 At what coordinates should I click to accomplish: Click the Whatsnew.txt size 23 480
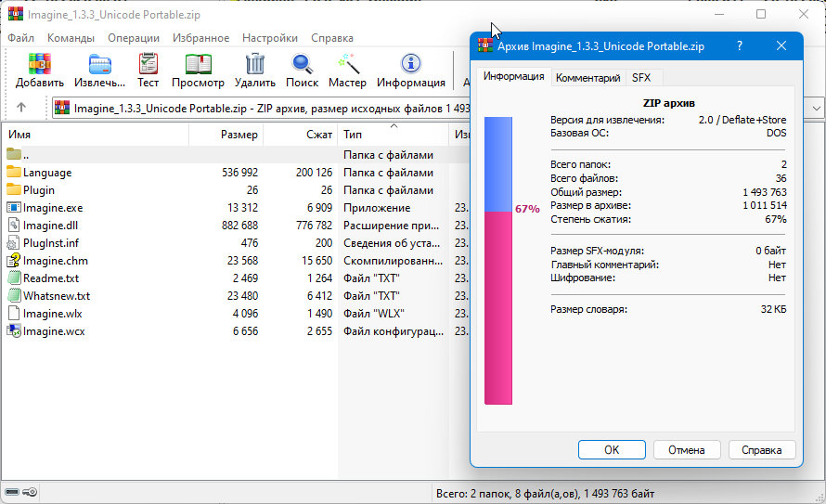tap(243, 296)
